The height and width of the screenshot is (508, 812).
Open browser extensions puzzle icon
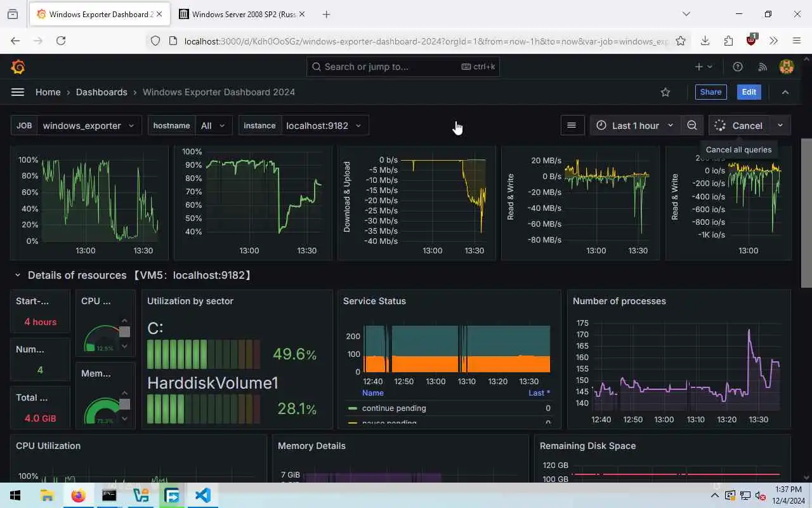(x=728, y=41)
